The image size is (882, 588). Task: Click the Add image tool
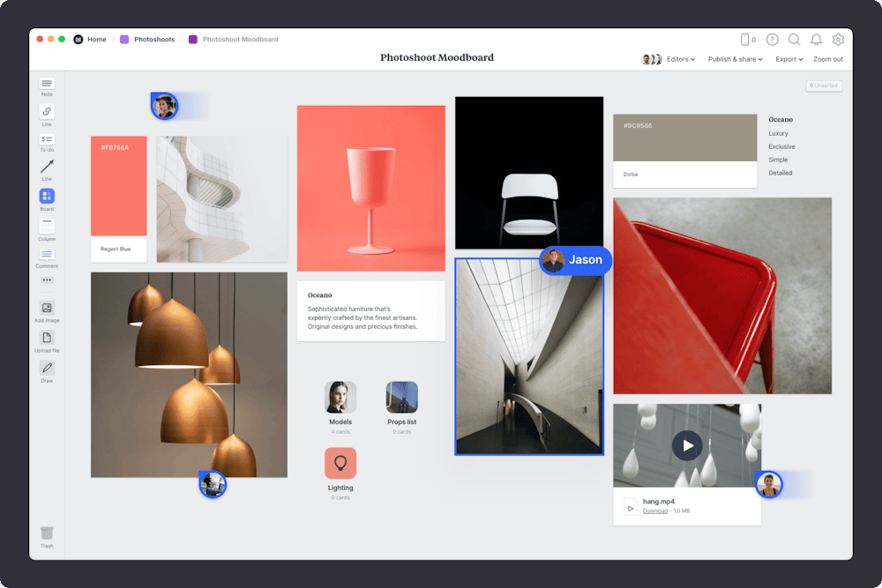pos(47,309)
